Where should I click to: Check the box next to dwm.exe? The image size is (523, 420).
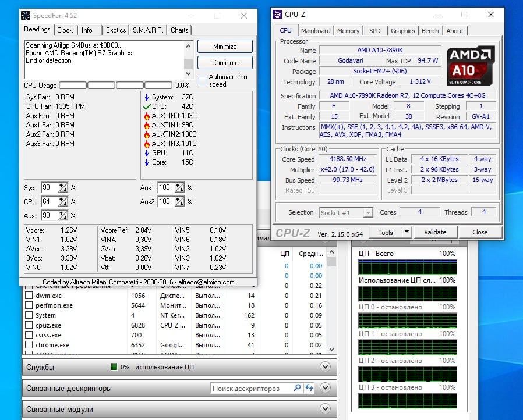(x=29, y=296)
